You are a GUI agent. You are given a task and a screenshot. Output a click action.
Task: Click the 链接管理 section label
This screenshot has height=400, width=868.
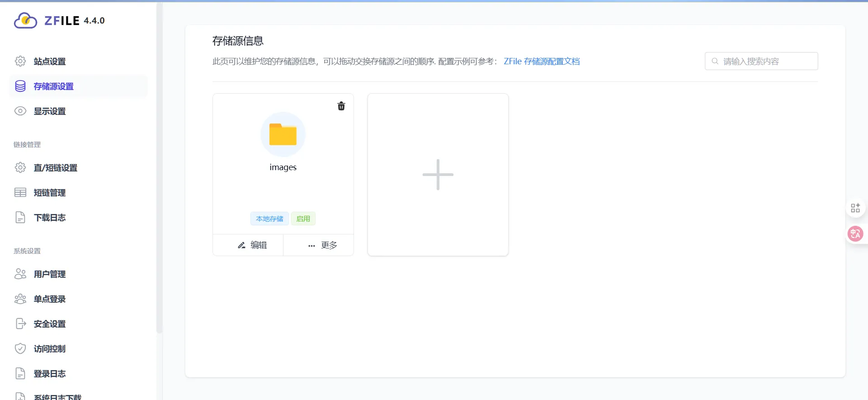[x=27, y=144]
